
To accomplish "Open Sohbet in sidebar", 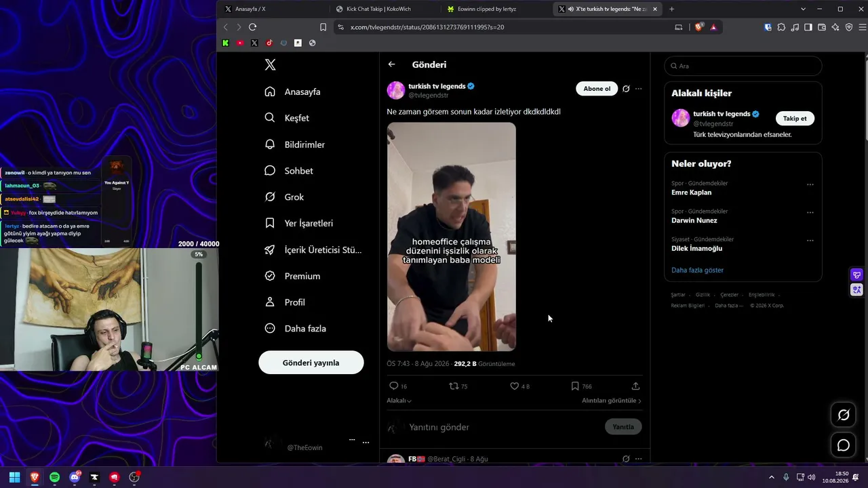I will [289, 171].
